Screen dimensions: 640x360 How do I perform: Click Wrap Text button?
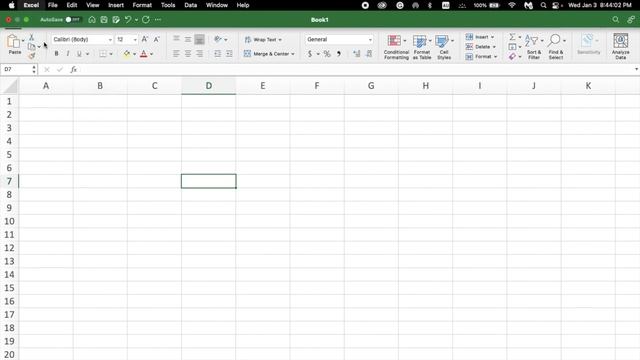pos(263,40)
